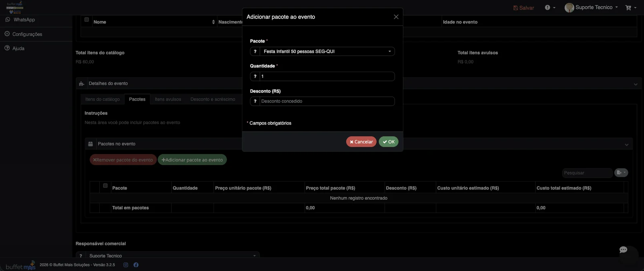Click the Desconto concedido input field

(x=327, y=101)
